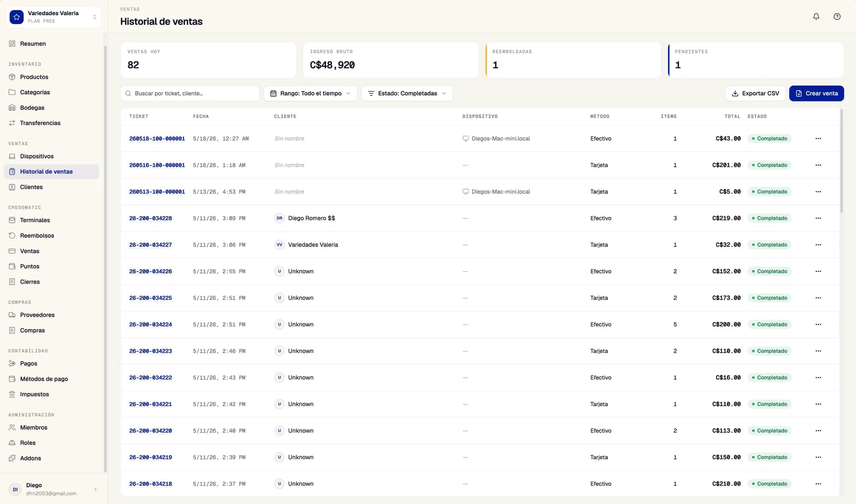
Task: Open row actions for ticket 26-200-034227
Action: click(x=818, y=245)
